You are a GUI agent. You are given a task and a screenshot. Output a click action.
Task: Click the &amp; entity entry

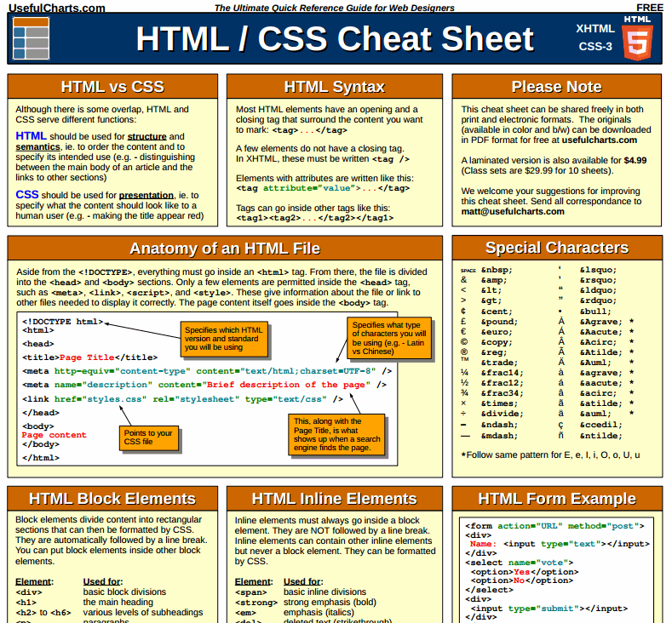pos(494,280)
